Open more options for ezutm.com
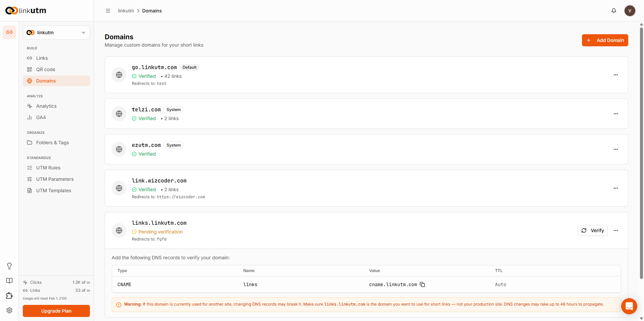 616,149
